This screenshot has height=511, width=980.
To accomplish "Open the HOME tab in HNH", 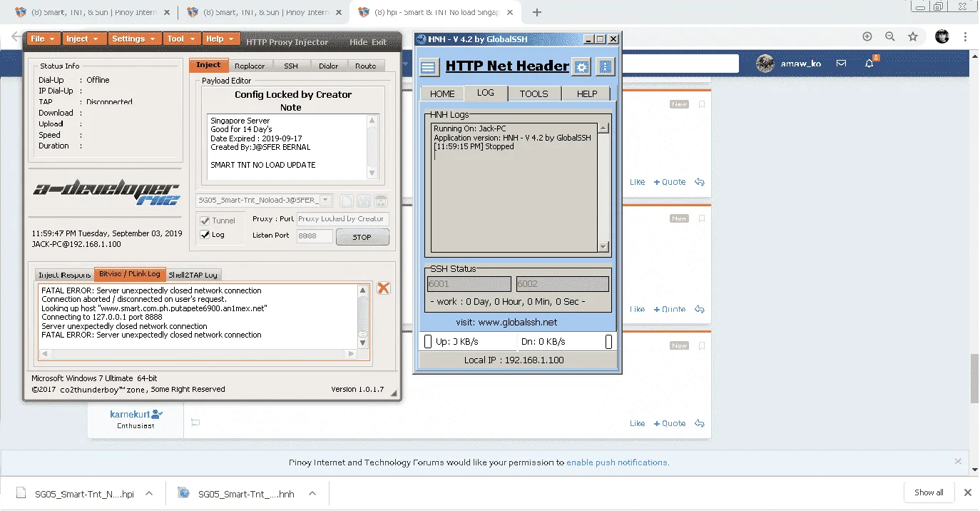I will coord(442,93).
